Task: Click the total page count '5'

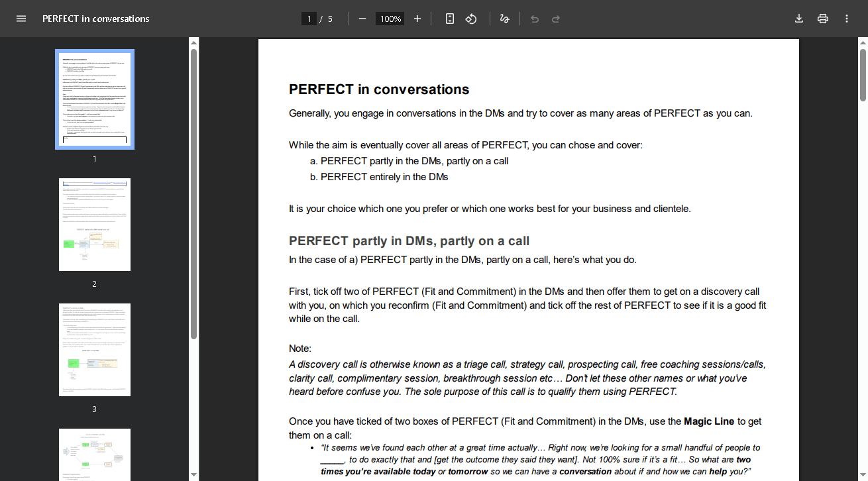Action: [330, 19]
